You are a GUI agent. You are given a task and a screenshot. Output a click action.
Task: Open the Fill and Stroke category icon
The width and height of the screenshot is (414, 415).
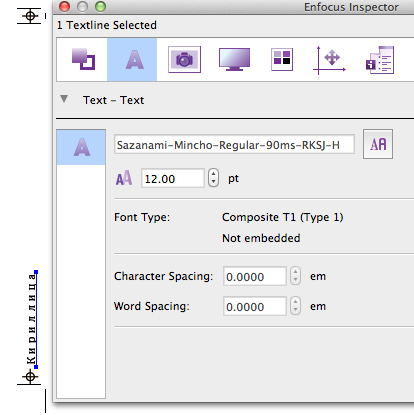83,59
